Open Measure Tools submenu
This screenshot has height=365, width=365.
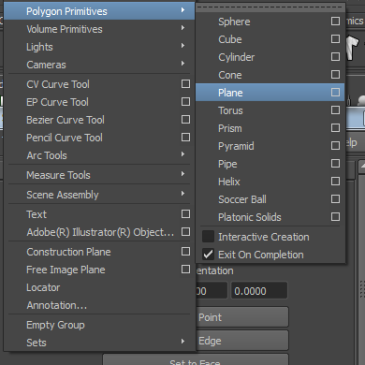click(100, 175)
